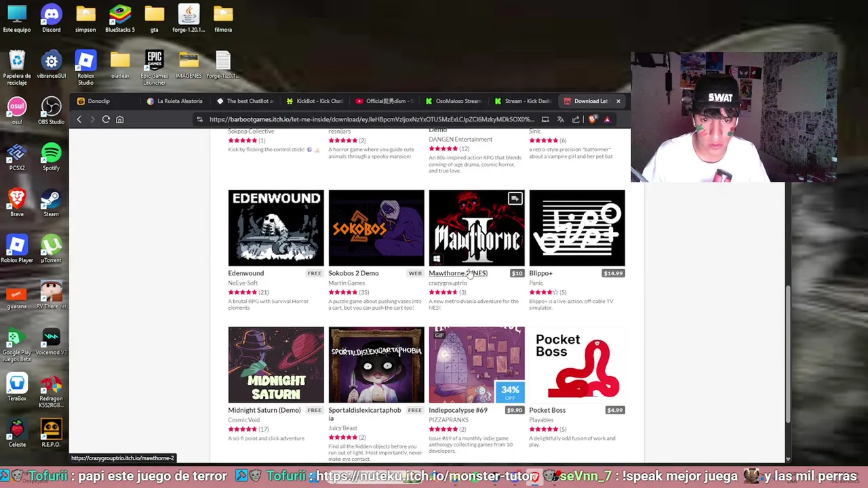Viewport: 868px width, 488px height.
Task: Open Epic Games Launcher shortcut
Action: [154, 68]
